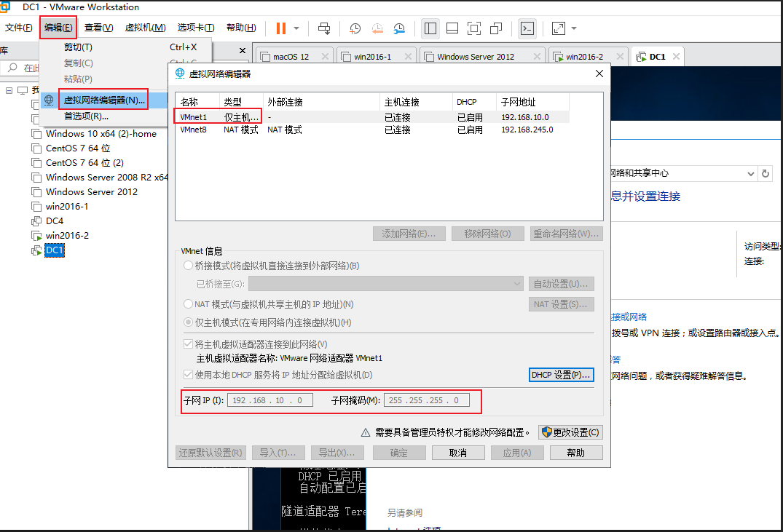Open the 选项卡(T) menu
This screenshot has width=783, height=532.
tap(196, 28)
